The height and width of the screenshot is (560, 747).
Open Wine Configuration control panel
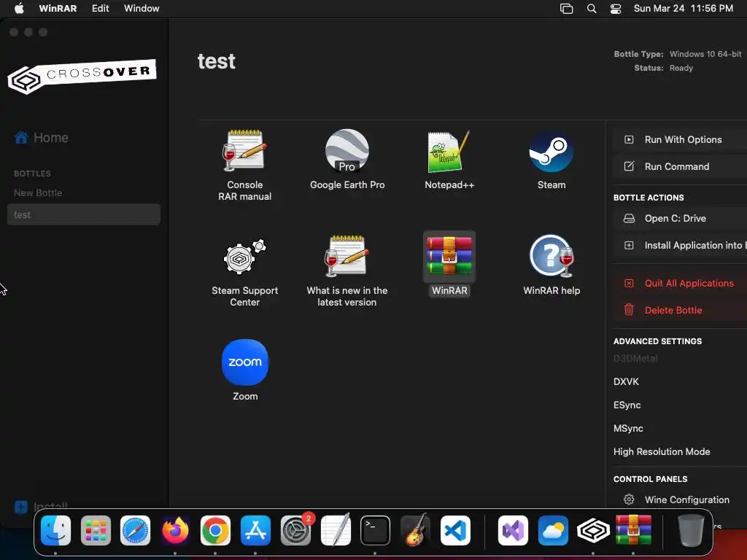coord(680,499)
